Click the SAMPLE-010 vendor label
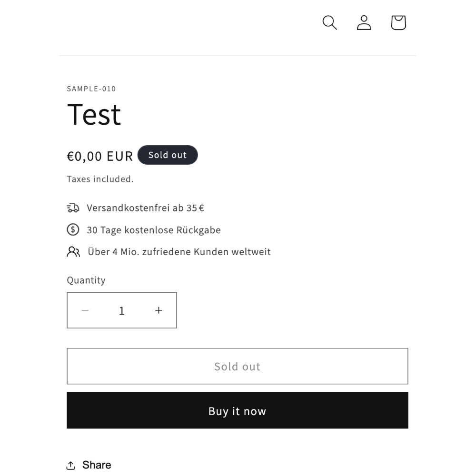Viewport: 476px width, 476px height. 91,89
